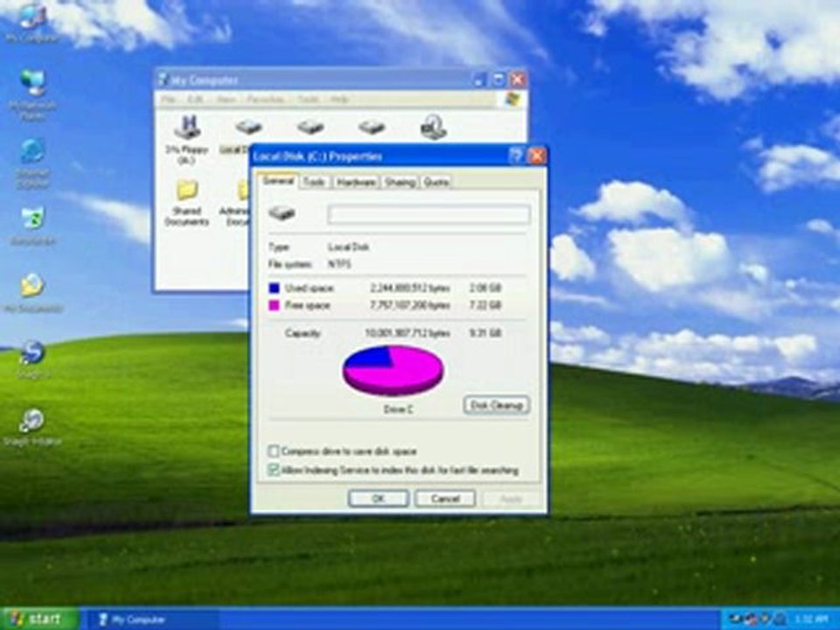Switch to the Sharing tab
Image resolution: width=840 pixels, height=630 pixels.
pos(400,182)
